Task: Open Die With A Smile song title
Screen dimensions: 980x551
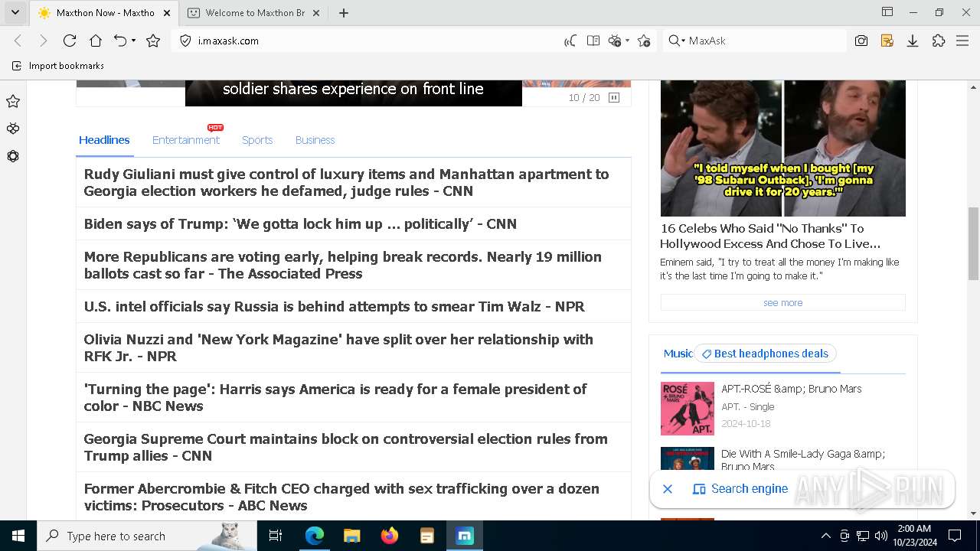Action: coord(803,460)
